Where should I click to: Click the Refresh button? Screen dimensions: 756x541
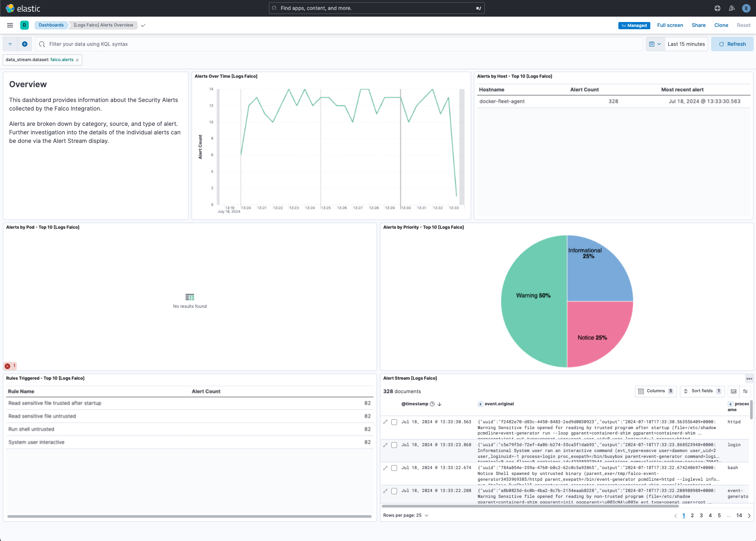coord(732,44)
